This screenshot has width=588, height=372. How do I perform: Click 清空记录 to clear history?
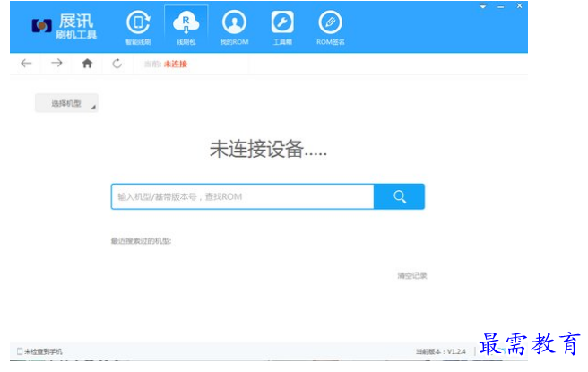412,275
